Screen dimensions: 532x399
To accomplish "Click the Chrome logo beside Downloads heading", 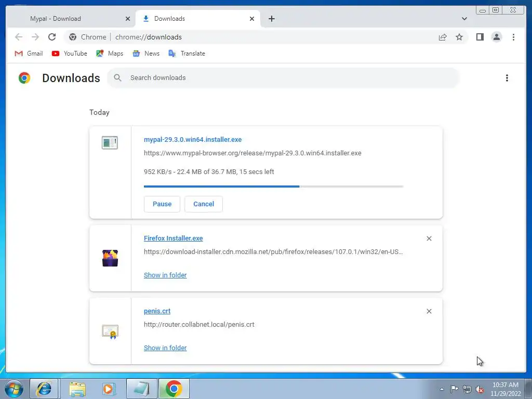I will coord(24,78).
